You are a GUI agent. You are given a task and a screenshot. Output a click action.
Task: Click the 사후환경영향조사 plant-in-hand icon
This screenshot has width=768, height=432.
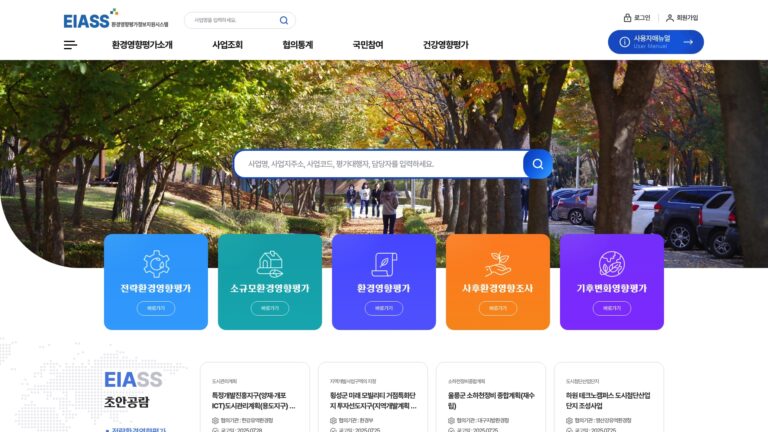[498, 264]
